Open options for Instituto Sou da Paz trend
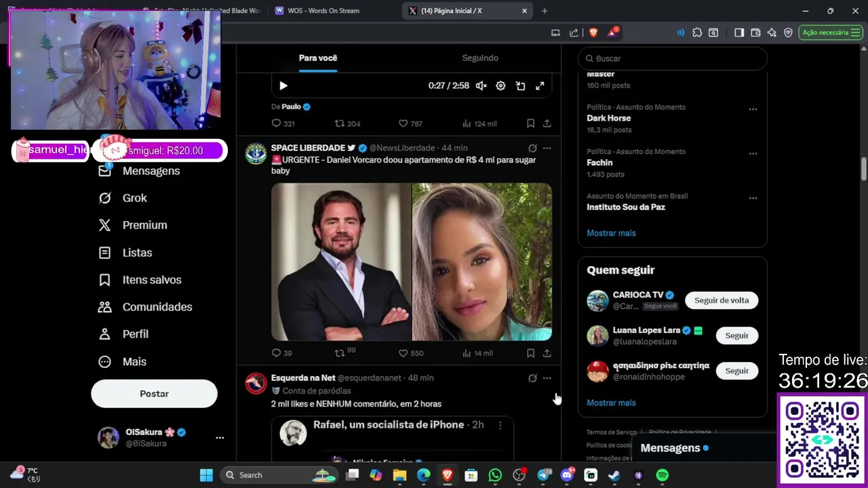 [x=753, y=198]
